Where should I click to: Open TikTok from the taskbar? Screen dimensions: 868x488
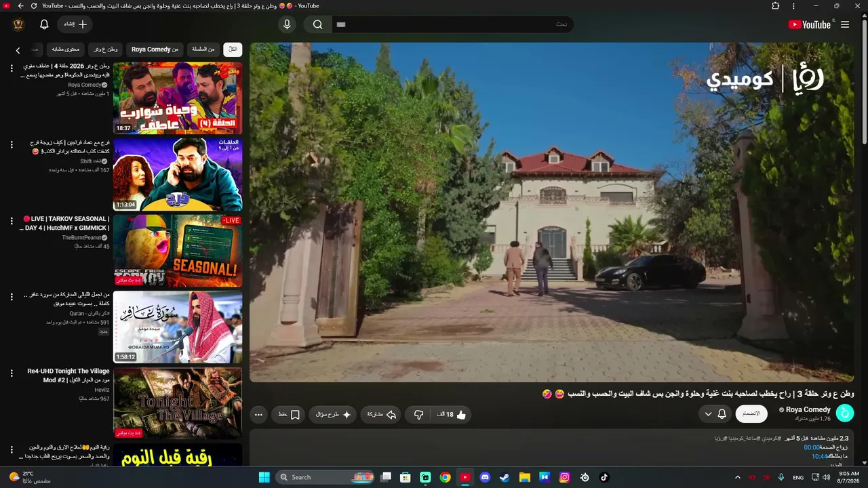(604, 477)
